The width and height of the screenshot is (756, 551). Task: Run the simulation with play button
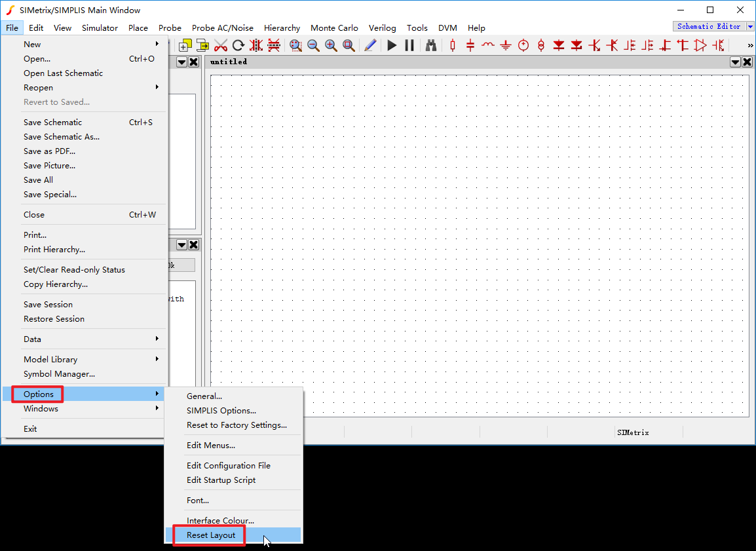[392, 45]
